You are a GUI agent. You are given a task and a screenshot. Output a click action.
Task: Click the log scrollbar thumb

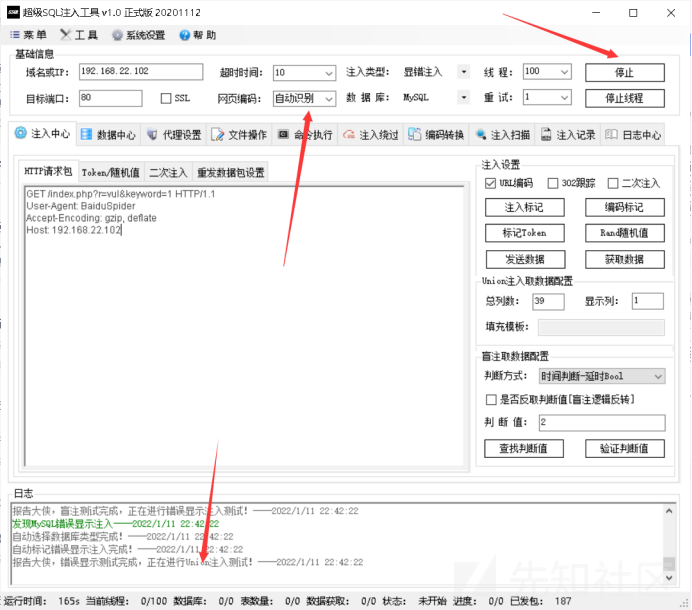click(x=669, y=564)
